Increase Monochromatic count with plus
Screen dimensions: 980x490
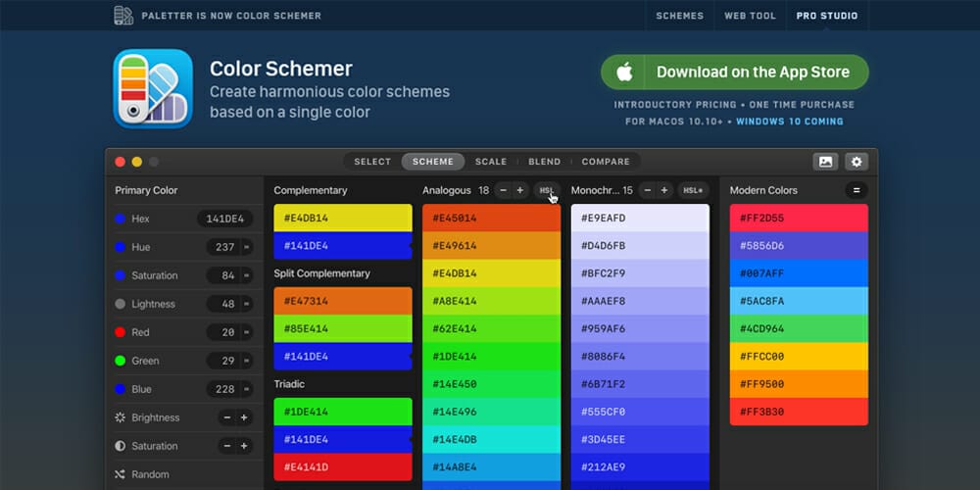tap(664, 190)
